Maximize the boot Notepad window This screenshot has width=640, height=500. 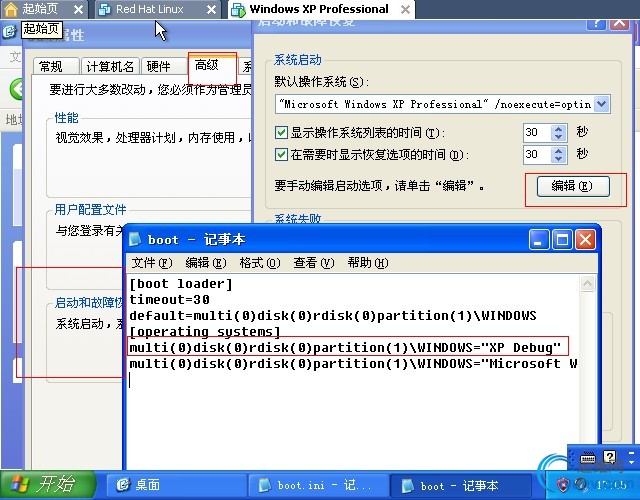[x=562, y=239]
